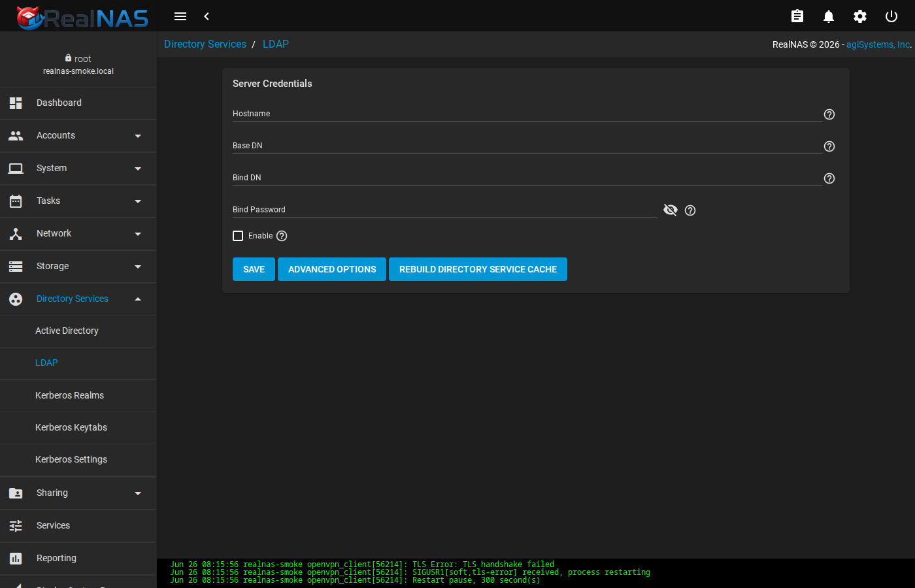Focus the Bind Password input field
Viewport: 915px width, 588px height.
(444, 210)
